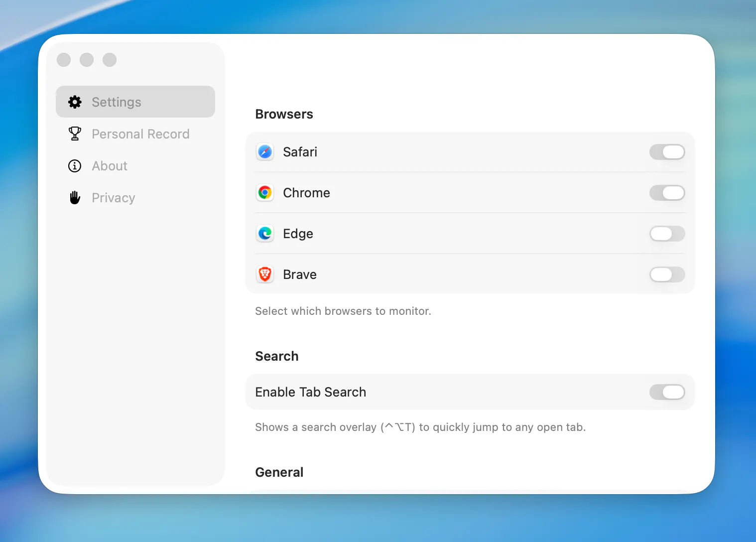This screenshot has width=756, height=542.
Task: Click the Personal Record trophy icon
Action: [75, 134]
